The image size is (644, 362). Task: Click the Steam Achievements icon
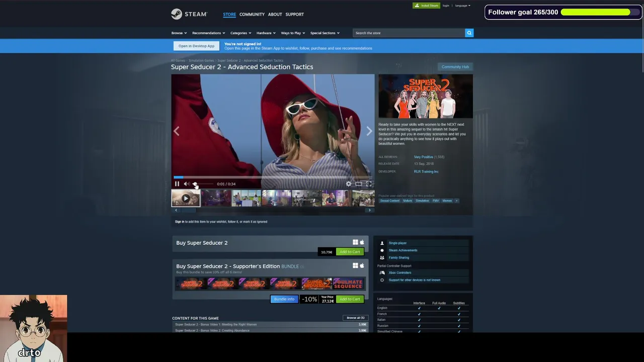[x=382, y=250]
